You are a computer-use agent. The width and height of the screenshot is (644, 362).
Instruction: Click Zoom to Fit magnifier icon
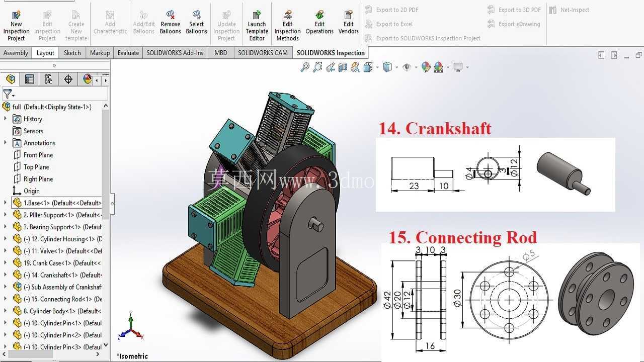(x=305, y=67)
